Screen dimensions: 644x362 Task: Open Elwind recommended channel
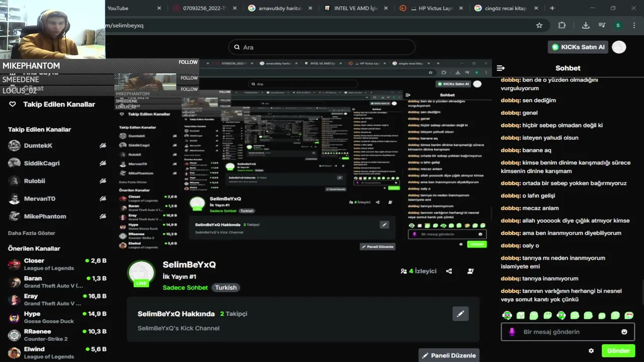pos(57,352)
